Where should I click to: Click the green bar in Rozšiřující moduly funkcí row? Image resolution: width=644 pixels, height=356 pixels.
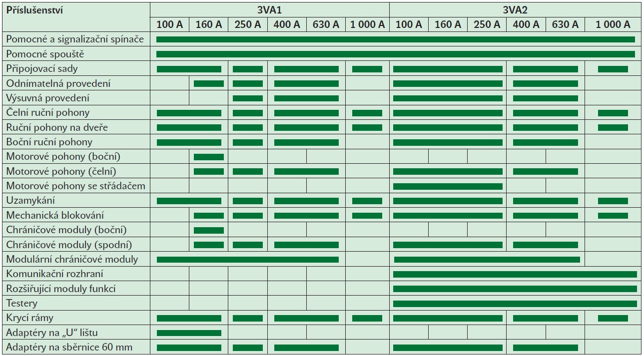(515, 289)
